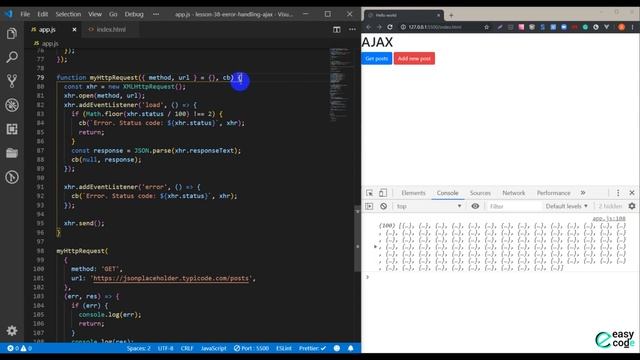The image size is (640, 360).
Task: Switch to the Console DevTools tab
Action: coord(447,193)
